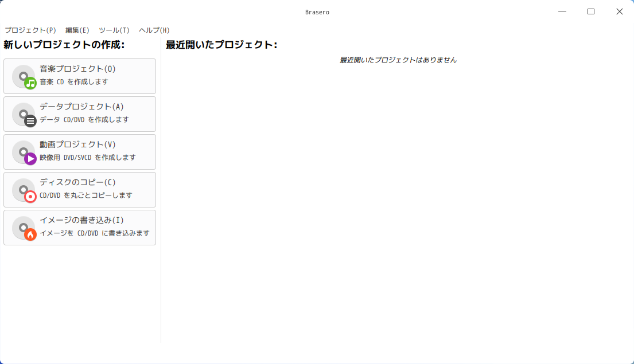
Task: Maximize the Brasero window
Action: 591,11
